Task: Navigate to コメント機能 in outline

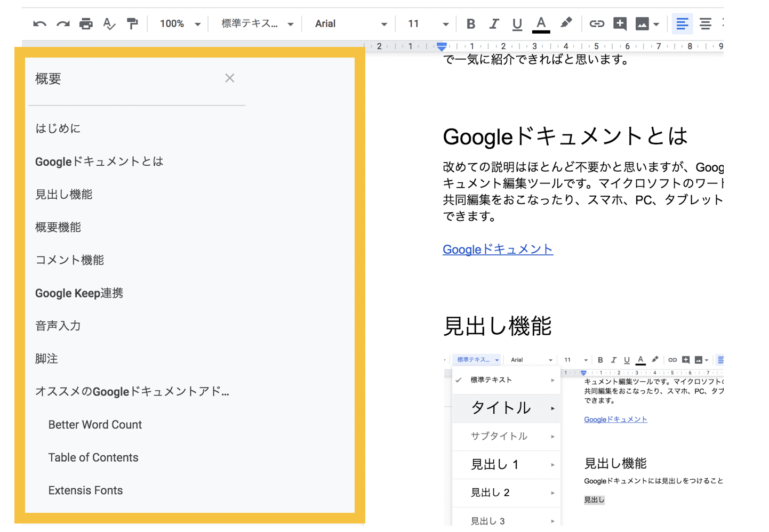Action: click(x=70, y=260)
